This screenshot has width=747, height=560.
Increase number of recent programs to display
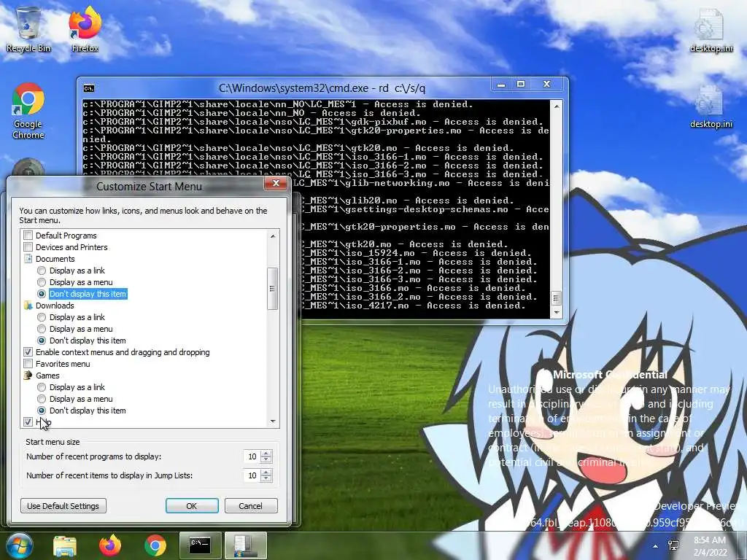point(267,454)
